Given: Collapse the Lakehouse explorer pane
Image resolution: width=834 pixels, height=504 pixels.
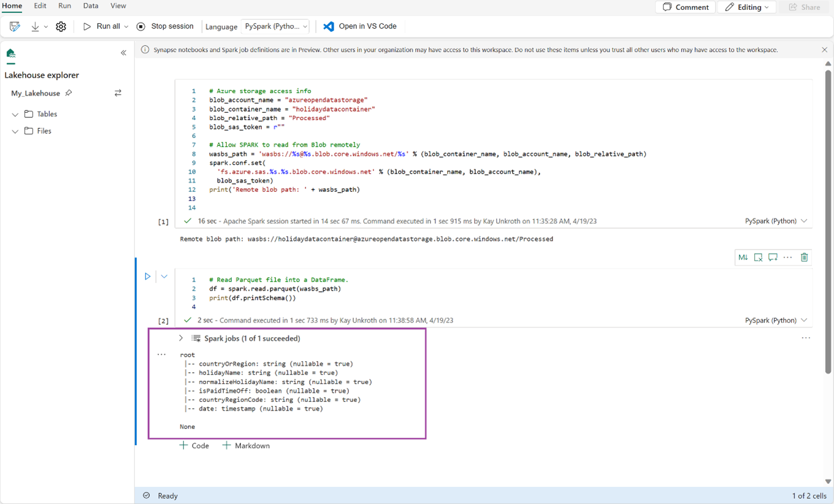Looking at the screenshot, I should pyautogui.click(x=123, y=53).
